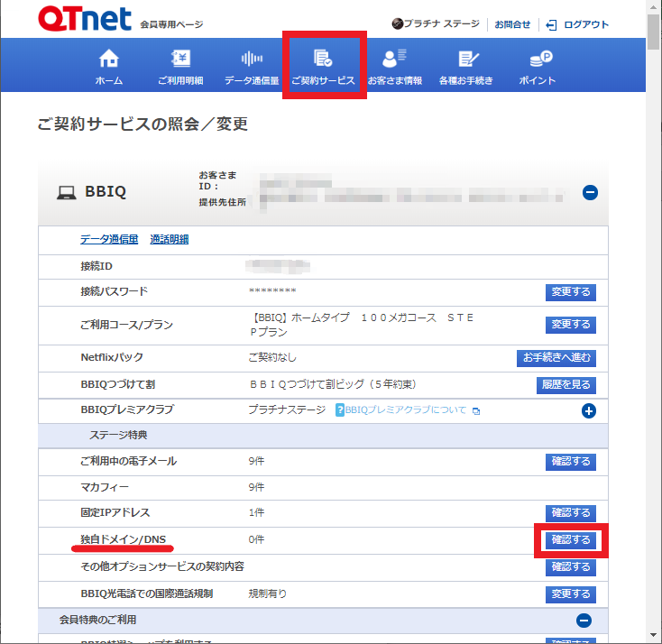The height and width of the screenshot is (644, 662).
Task: Click 確認する for その他オプションサービス
Action: click(570, 567)
